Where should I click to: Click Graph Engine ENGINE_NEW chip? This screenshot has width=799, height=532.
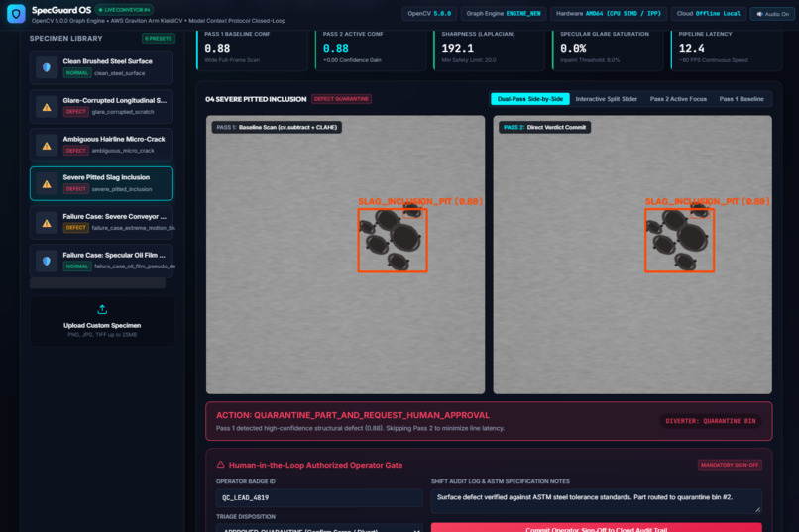(x=504, y=14)
